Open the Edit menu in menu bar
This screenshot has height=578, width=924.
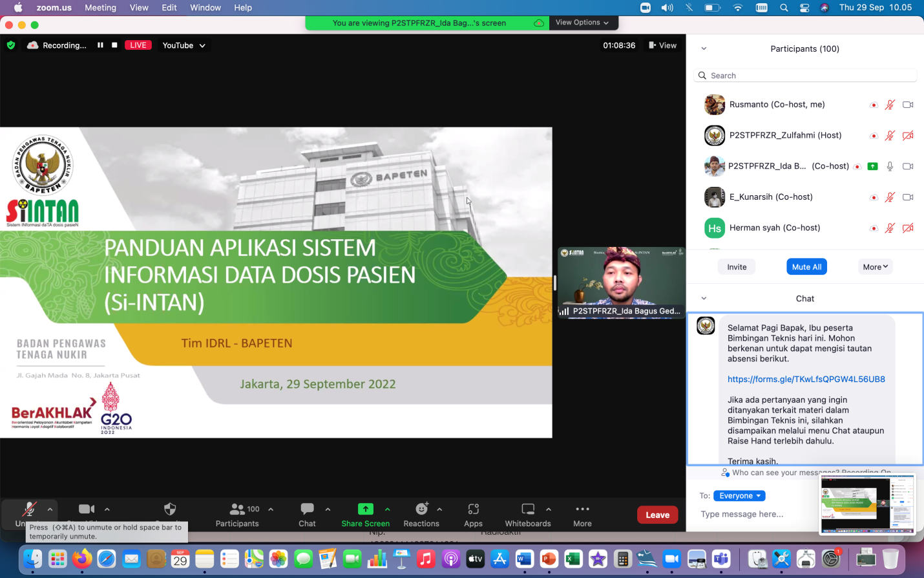pos(169,8)
